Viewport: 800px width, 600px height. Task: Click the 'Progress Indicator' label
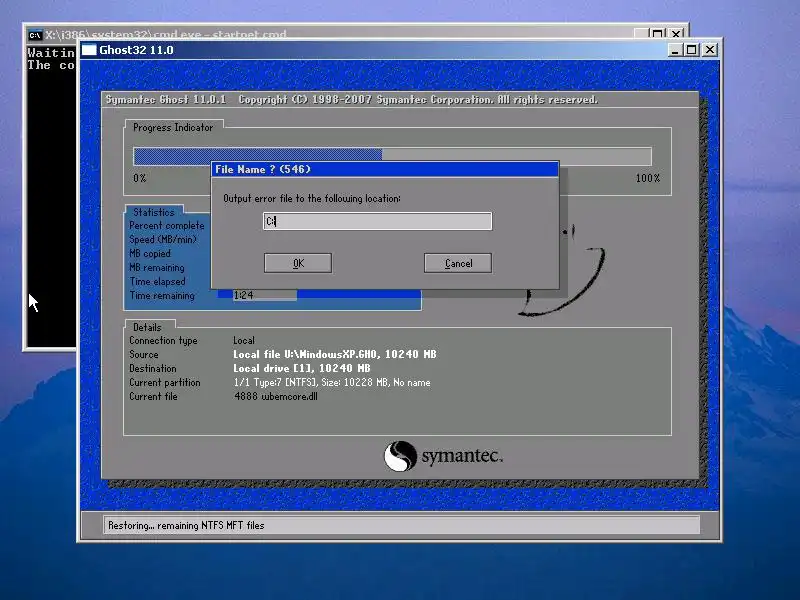[173, 128]
